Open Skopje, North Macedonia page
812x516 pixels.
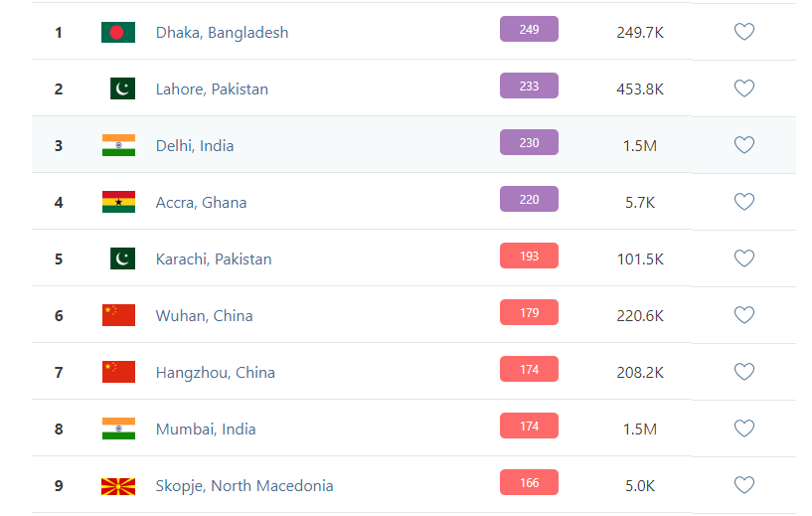pyautogui.click(x=244, y=486)
